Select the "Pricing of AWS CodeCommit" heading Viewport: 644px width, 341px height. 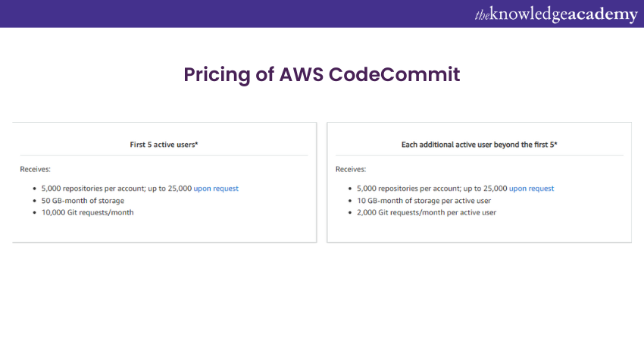322,75
